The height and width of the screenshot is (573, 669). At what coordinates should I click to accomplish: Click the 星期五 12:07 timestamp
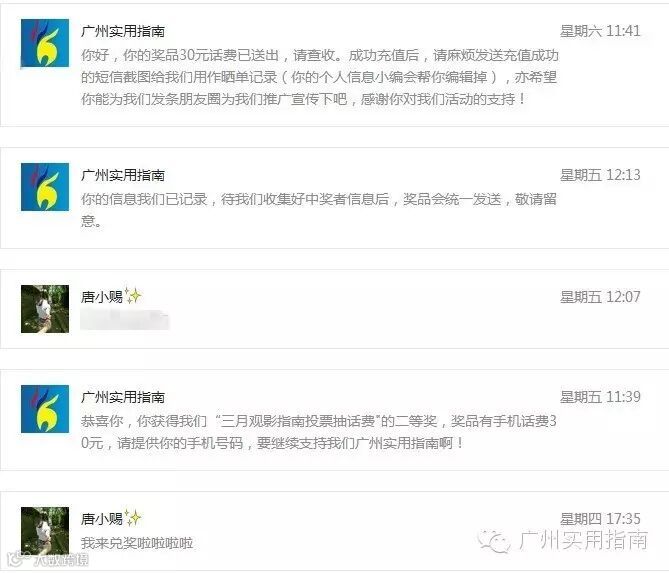click(600, 297)
